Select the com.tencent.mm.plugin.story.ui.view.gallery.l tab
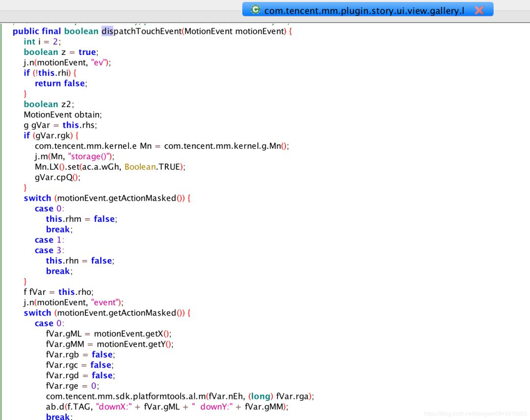 tap(363, 10)
